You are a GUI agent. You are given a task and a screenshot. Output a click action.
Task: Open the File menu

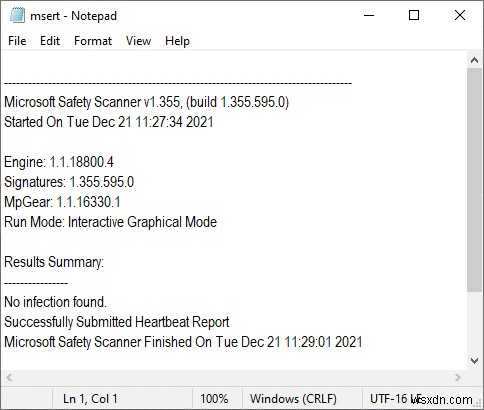pyautogui.click(x=17, y=41)
